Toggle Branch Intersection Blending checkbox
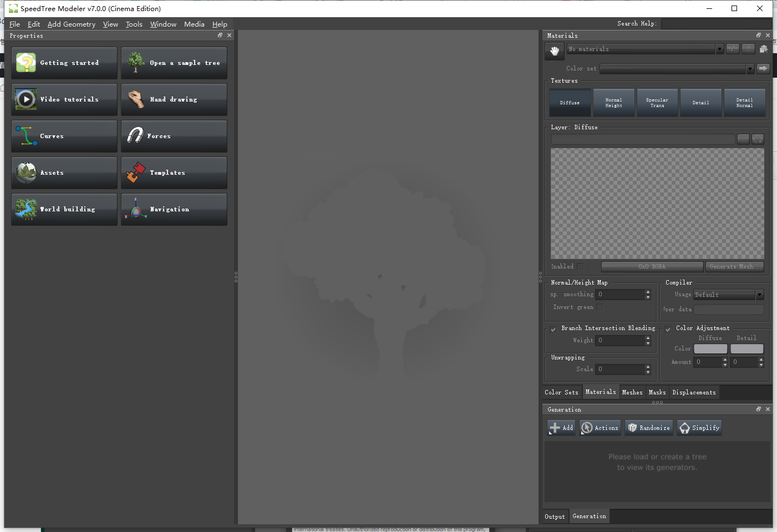This screenshot has width=777, height=532. 553,329
